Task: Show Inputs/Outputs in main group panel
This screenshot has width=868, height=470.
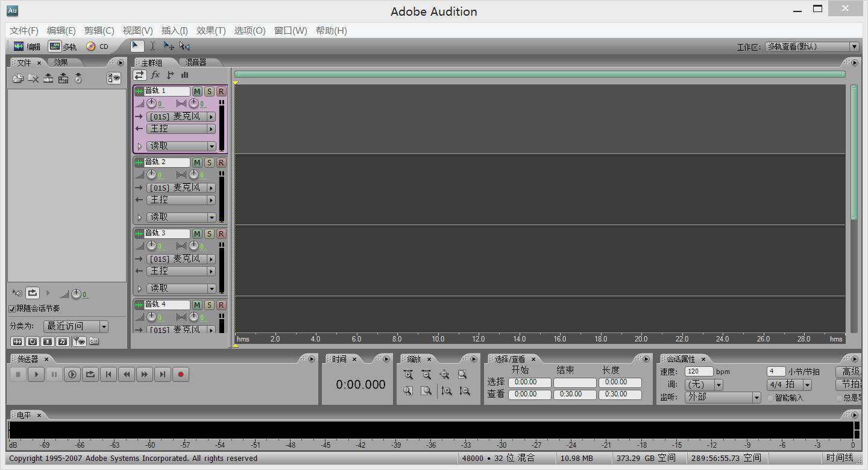Action: pyautogui.click(x=139, y=75)
